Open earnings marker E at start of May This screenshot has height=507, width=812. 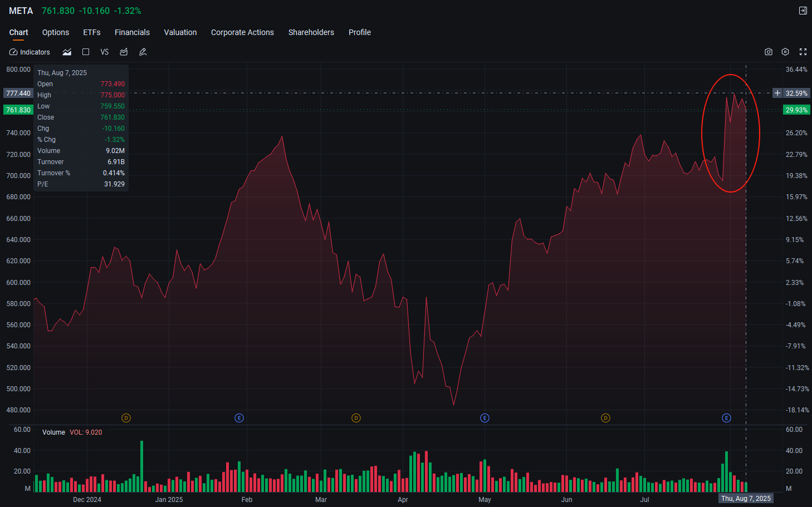point(485,418)
